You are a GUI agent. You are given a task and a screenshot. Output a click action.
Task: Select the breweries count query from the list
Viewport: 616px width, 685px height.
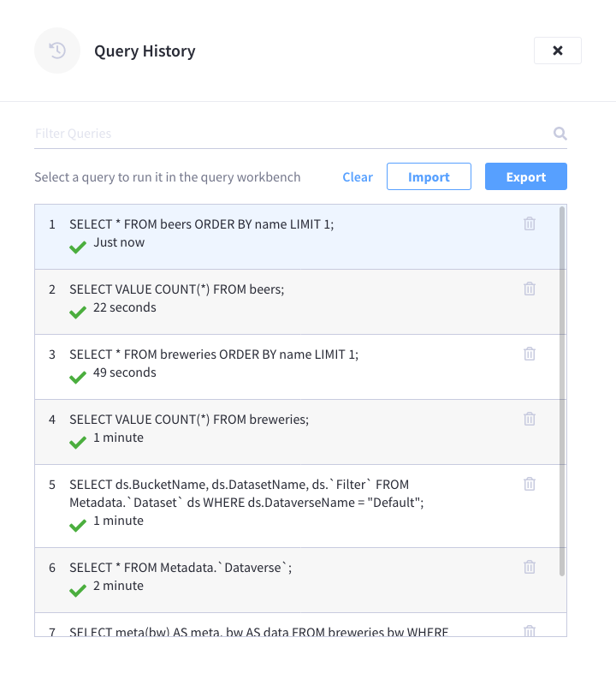click(257, 420)
